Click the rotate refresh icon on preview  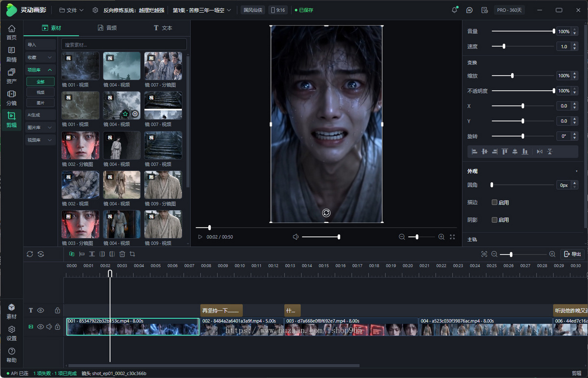pos(326,213)
